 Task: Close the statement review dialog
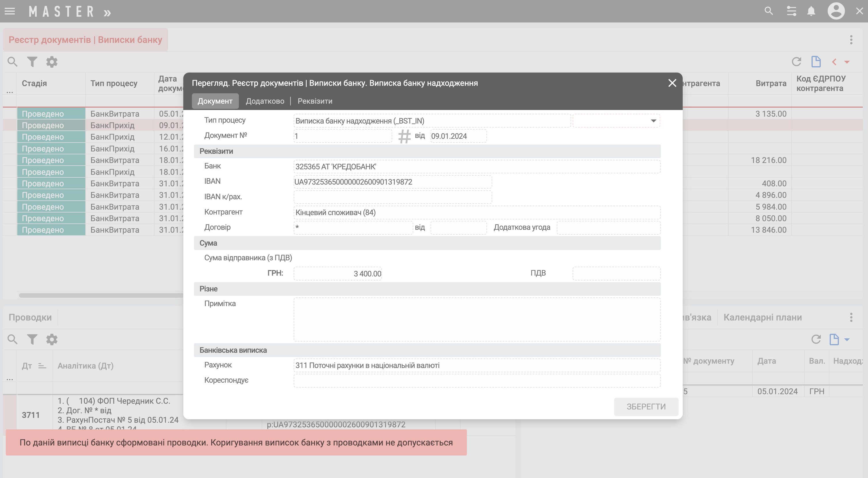pyautogui.click(x=672, y=83)
